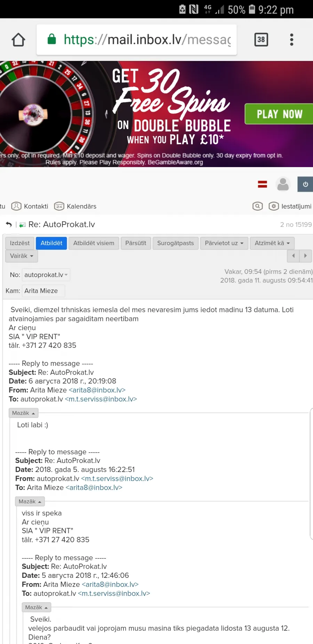Open Kalendārs calendar
This screenshot has width=313, height=644.
75,206
